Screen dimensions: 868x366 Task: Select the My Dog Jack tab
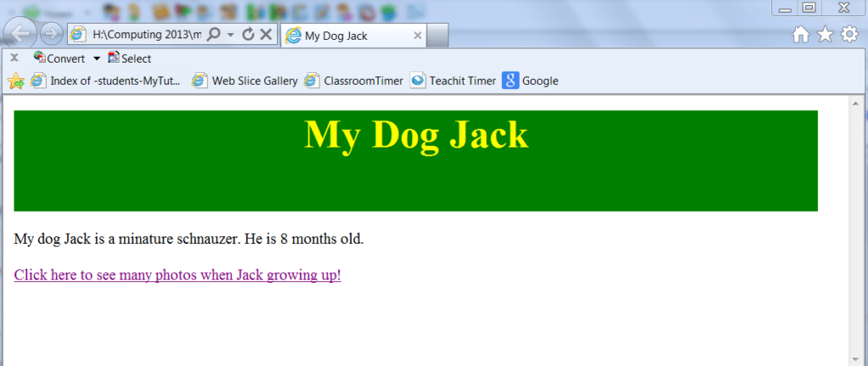tap(348, 36)
